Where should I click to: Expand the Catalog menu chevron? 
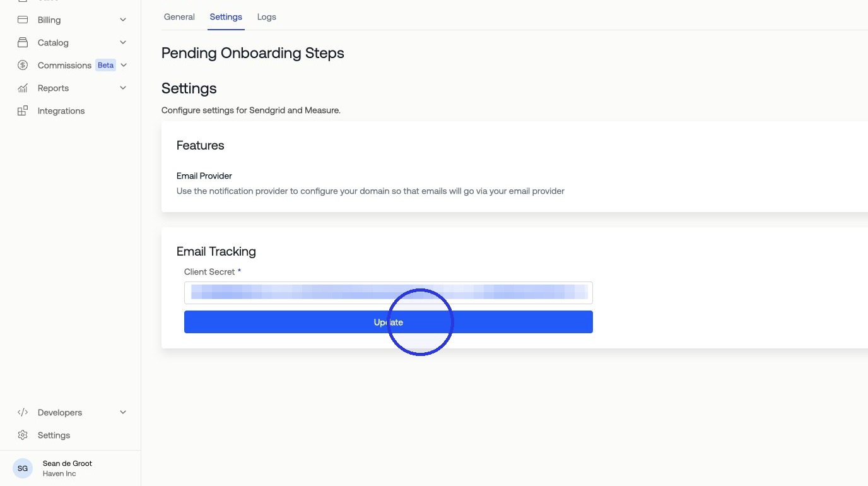(123, 42)
